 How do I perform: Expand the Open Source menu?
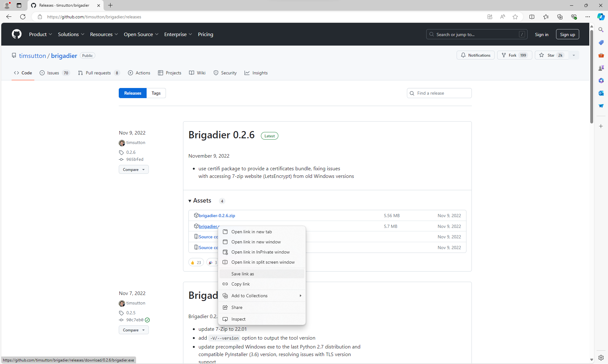pyautogui.click(x=141, y=34)
